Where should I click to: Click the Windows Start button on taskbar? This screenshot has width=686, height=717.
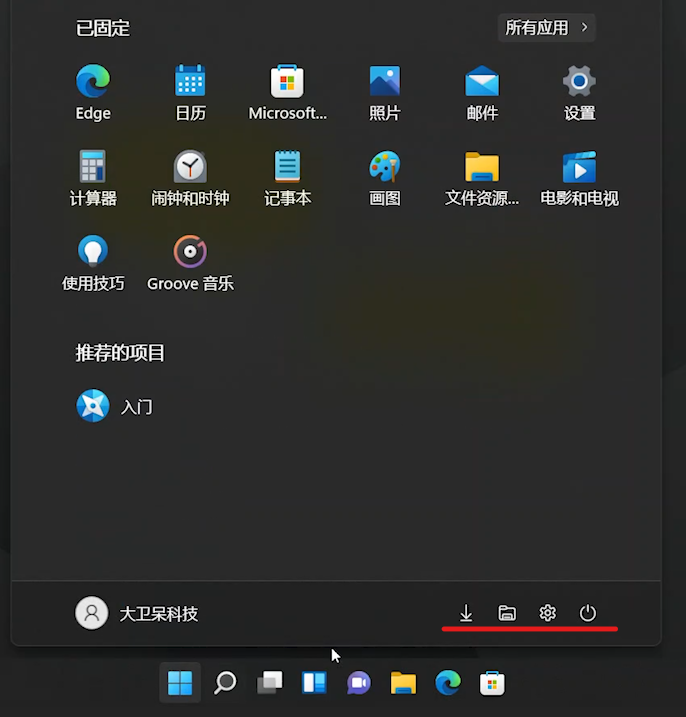point(180,683)
